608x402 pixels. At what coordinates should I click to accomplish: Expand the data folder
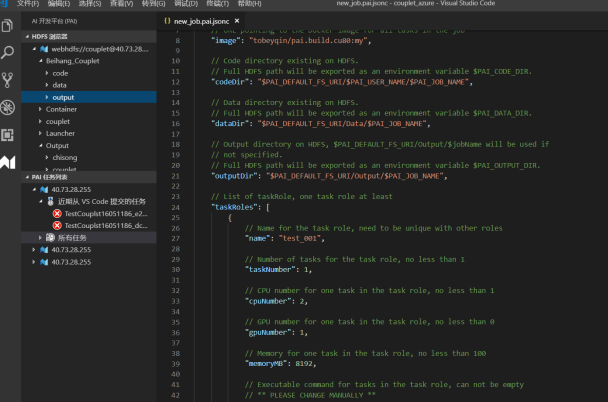coord(47,85)
